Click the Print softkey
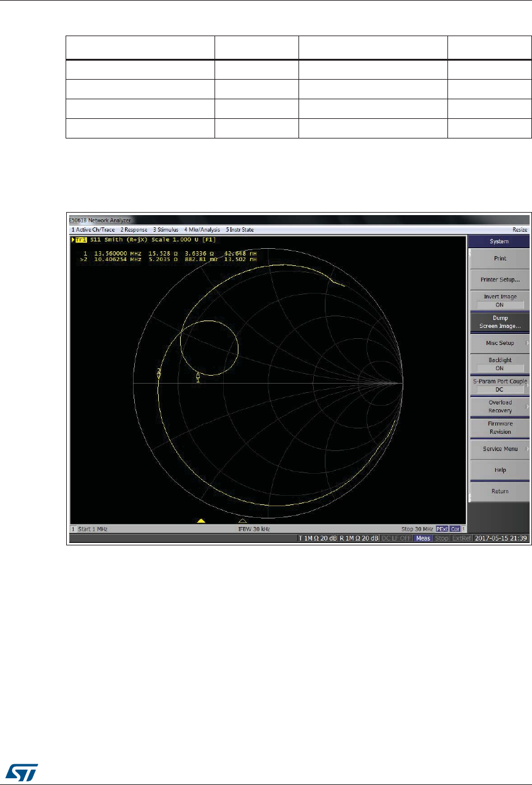Screen dimensions: 532x785 500,259
